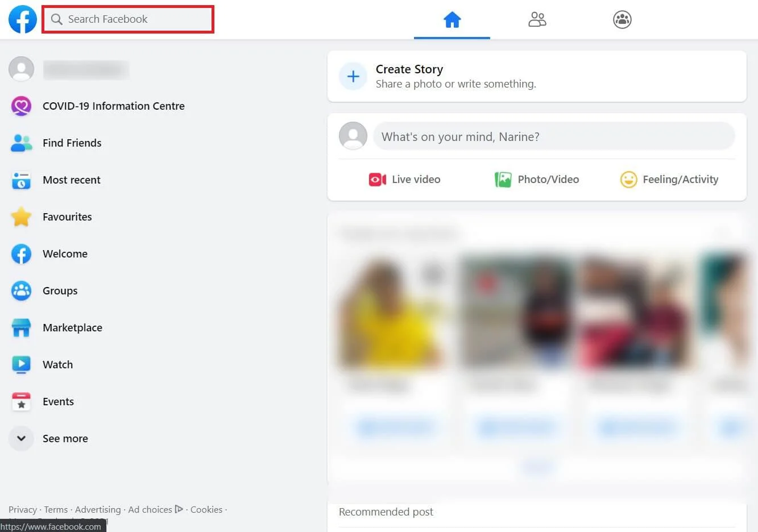Image resolution: width=758 pixels, height=532 pixels.
Task: Select the Groups sidebar icon
Action: tap(21, 290)
